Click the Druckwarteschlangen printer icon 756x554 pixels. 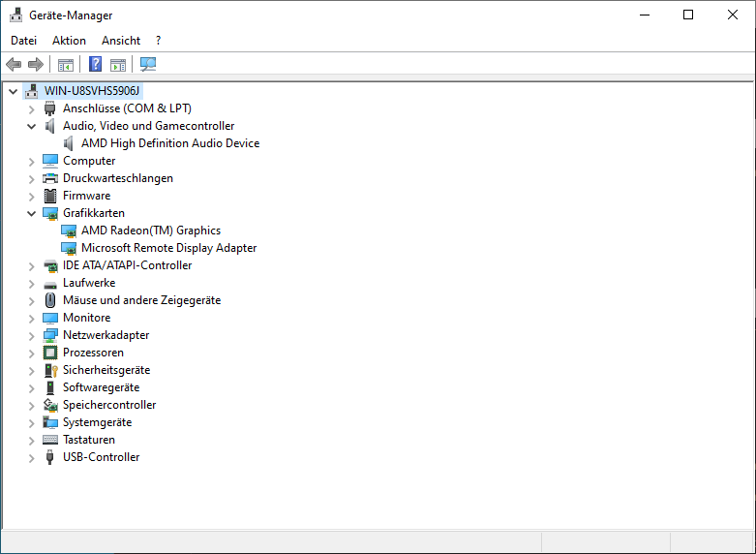[50, 178]
